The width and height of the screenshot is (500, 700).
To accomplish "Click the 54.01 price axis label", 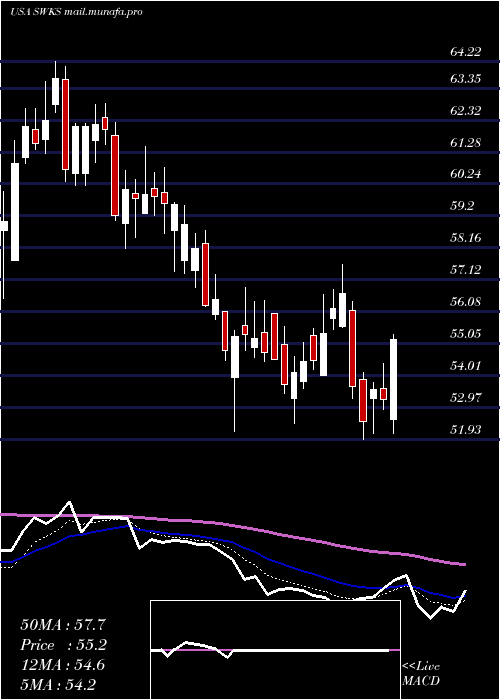I will pyautogui.click(x=466, y=366).
